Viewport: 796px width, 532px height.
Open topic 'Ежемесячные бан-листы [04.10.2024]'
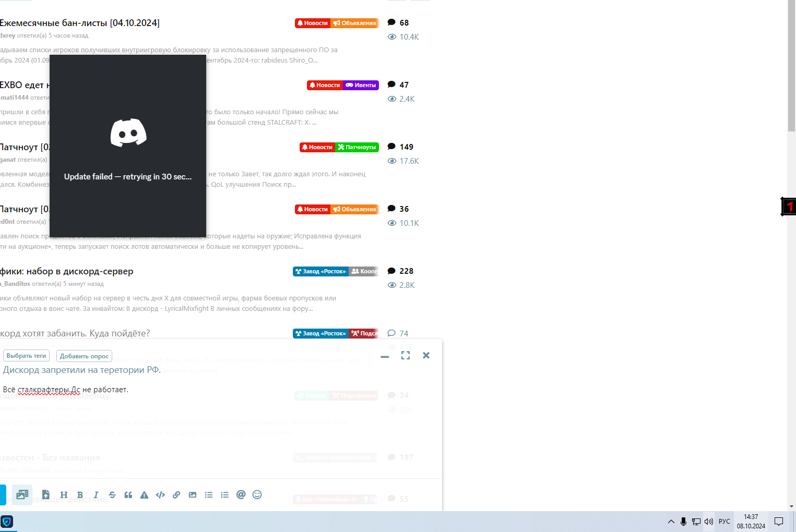coord(80,23)
